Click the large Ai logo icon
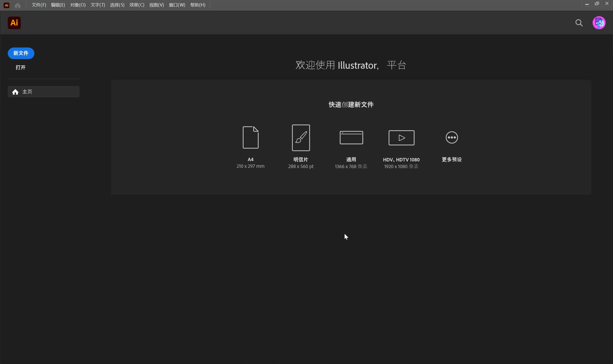 tap(14, 23)
